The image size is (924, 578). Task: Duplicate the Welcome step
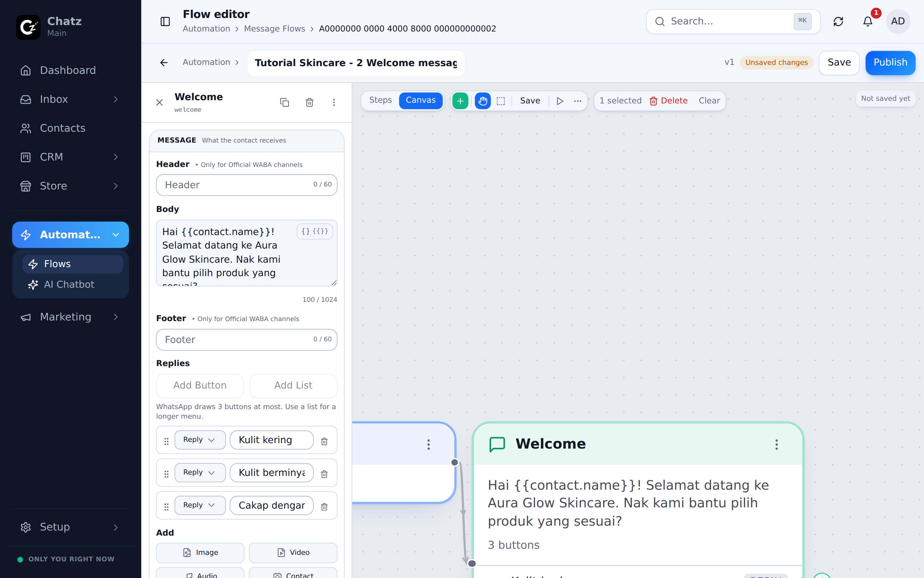(285, 102)
